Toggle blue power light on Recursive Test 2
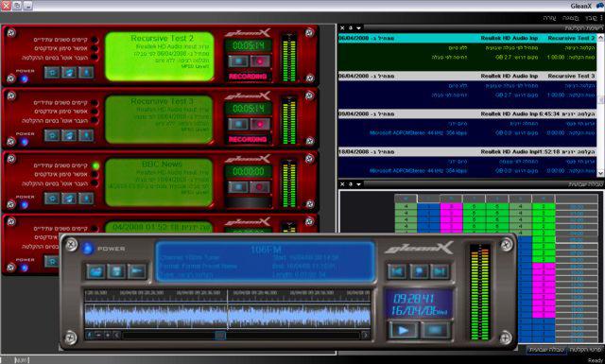 25,79
